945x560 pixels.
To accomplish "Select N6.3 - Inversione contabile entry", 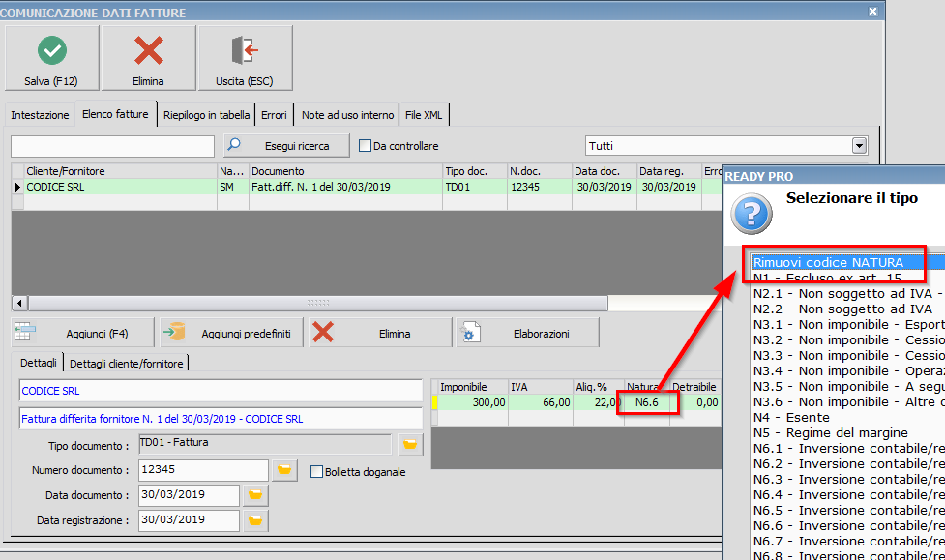I will pyautogui.click(x=848, y=479).
